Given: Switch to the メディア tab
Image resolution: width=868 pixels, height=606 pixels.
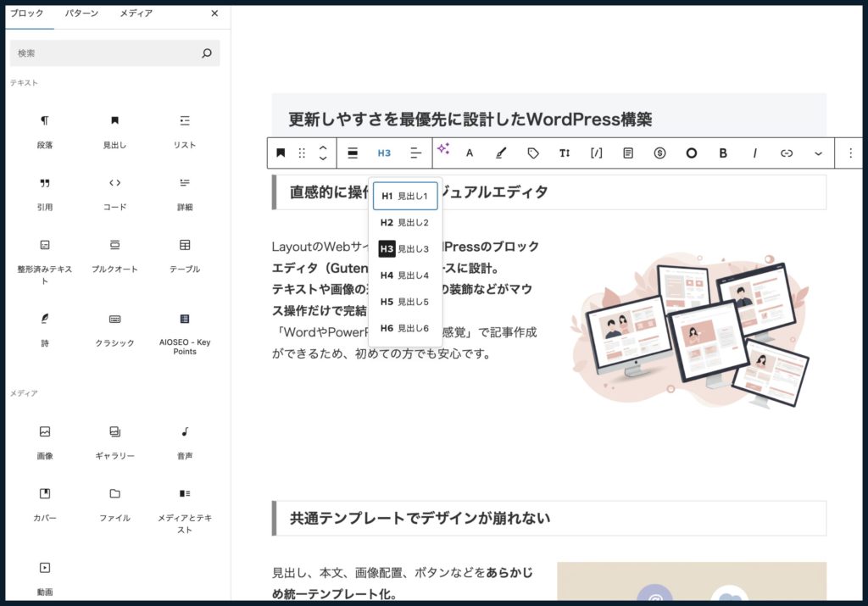Looking at the screenshot, I should click(x=136, y=14).
